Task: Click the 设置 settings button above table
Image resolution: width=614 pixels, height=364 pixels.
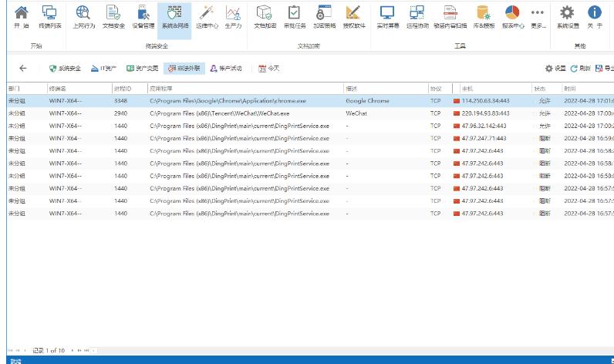Action: pos(555,68)
